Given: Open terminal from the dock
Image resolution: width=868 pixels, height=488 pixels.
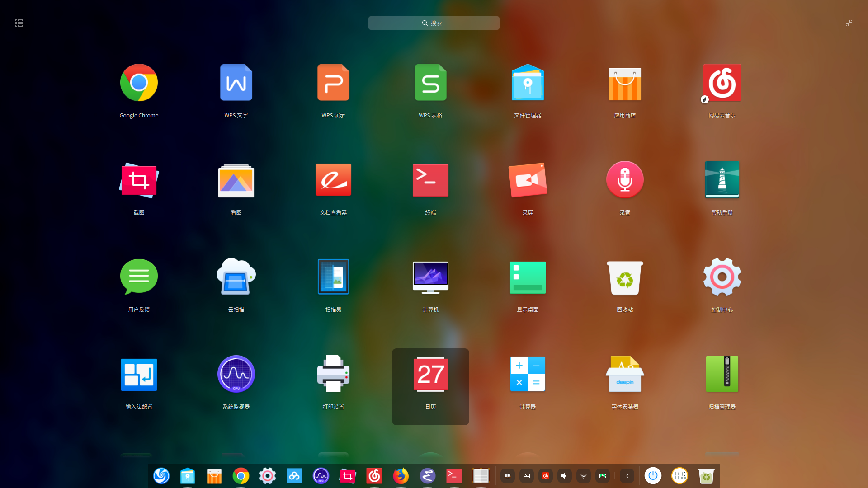Looking at the screenshot, I should click(x=454, y=476).
